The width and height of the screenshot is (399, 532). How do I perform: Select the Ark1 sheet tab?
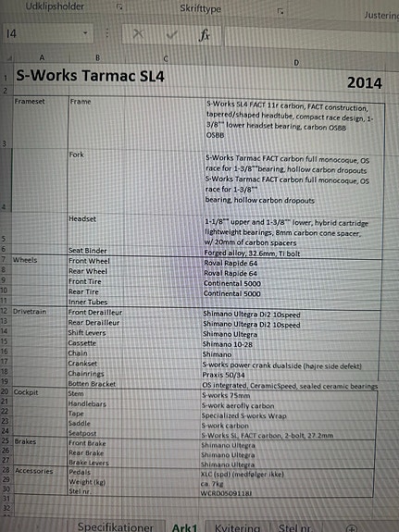[184, 527]
